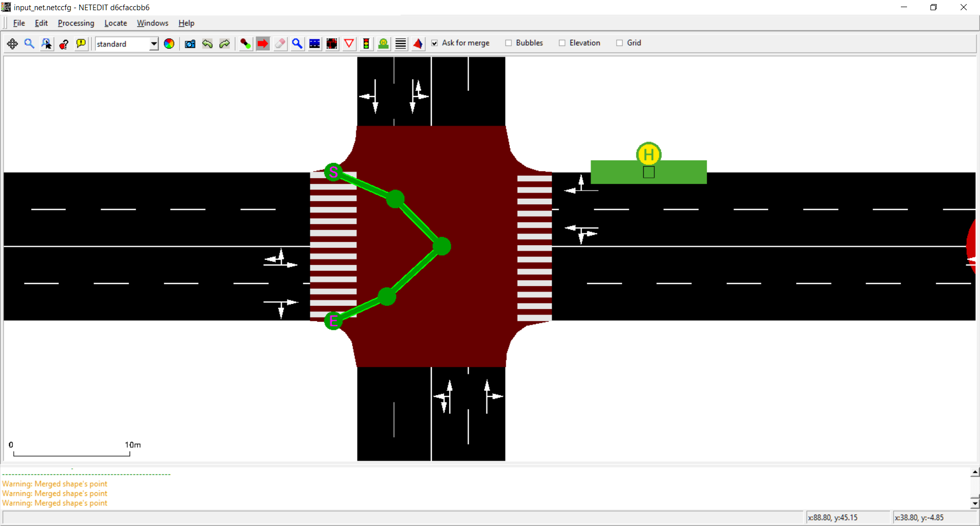
Task: Open the Locate menu
Action: coord(115,23)
